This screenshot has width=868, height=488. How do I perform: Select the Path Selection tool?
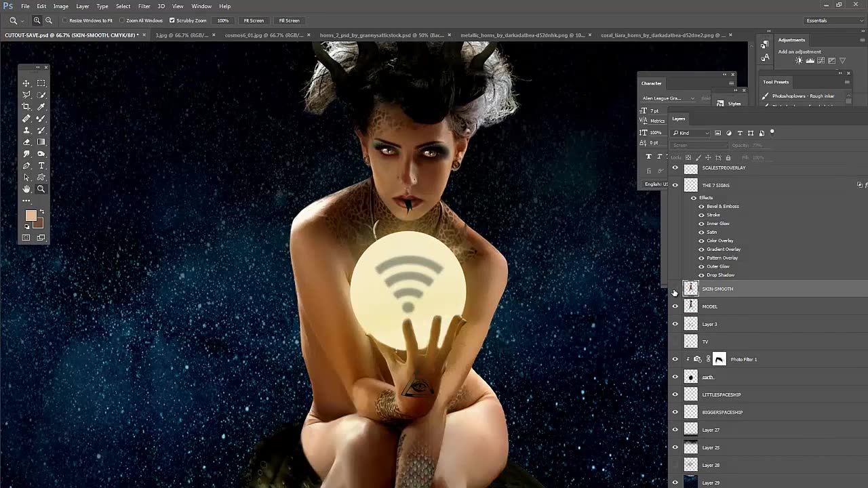point(26,178)
